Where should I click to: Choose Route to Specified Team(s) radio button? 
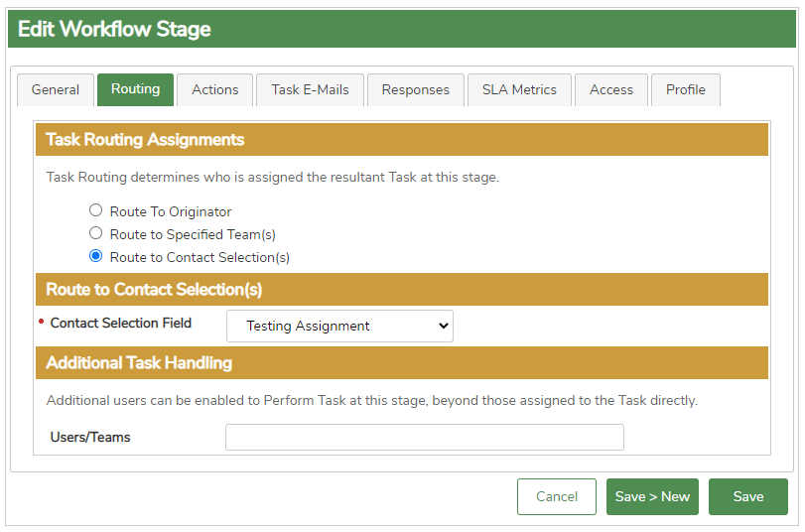(x=96, y=233)
